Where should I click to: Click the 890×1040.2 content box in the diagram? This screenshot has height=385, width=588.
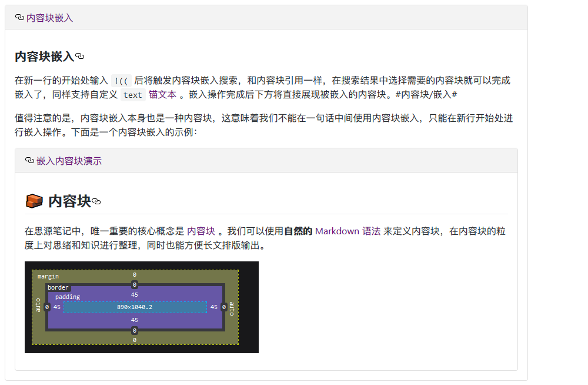point(135,307)
